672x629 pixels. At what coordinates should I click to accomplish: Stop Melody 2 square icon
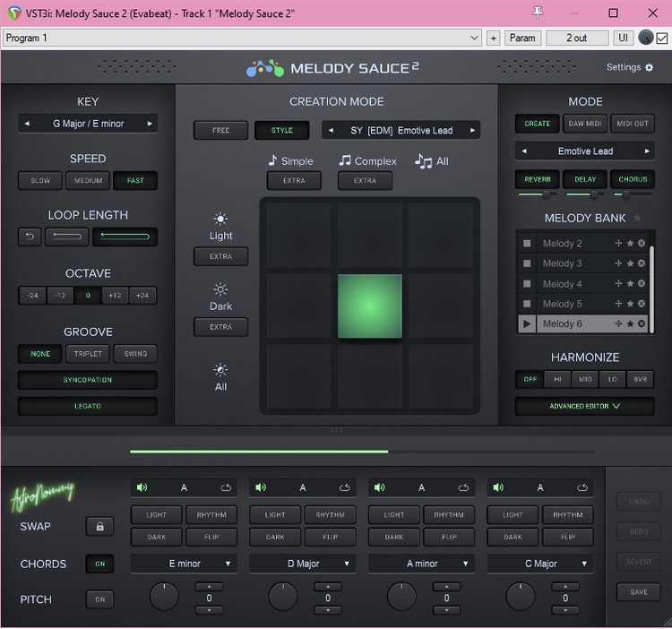527,244
